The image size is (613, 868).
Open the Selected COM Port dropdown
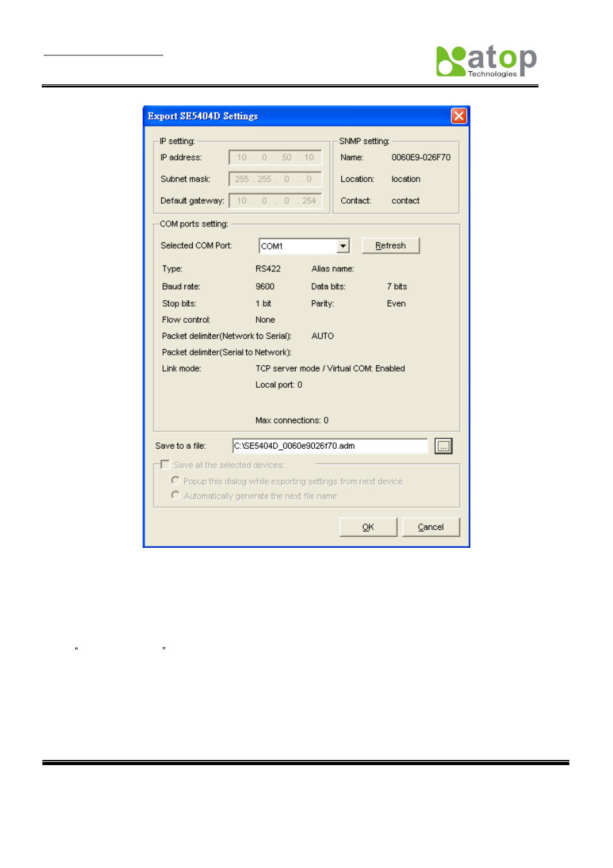coord(343,246)
